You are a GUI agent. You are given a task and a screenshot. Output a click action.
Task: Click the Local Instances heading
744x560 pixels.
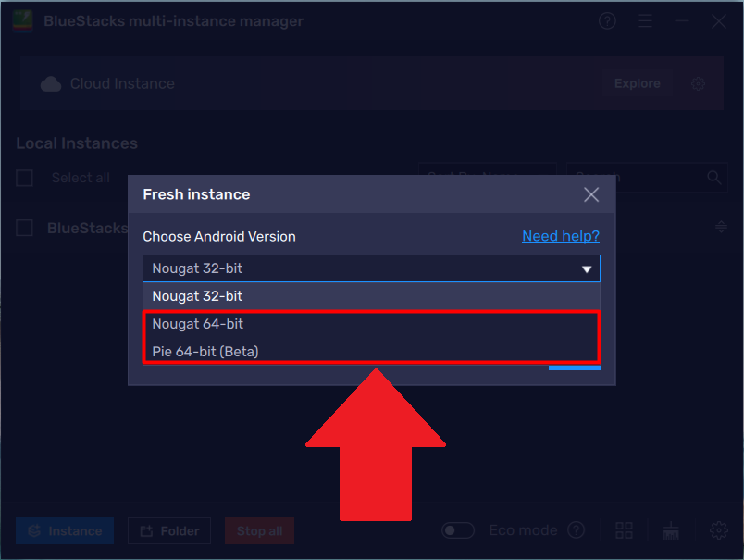tap(77, 143)
